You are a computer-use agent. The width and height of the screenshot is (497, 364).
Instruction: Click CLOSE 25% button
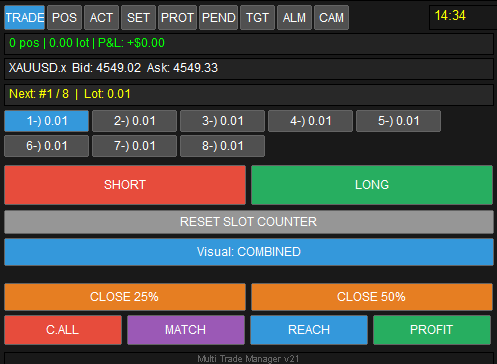pos(125,297)
